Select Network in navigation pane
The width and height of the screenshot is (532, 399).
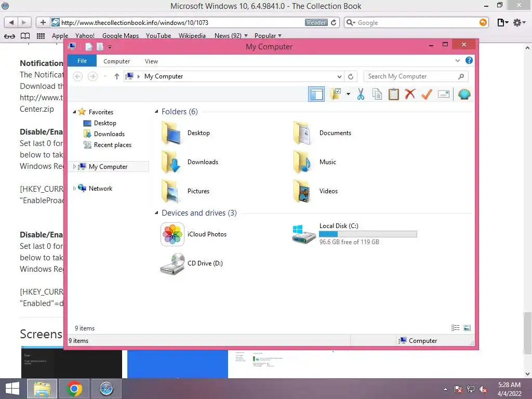coord(100,188)
